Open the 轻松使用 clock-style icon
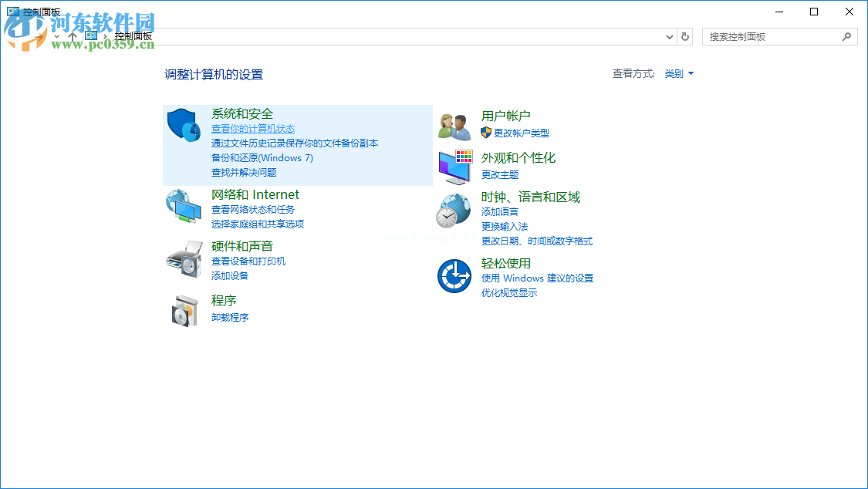This screenshot has width=868, height=489. pyautogui.click(x=454, y=275)
